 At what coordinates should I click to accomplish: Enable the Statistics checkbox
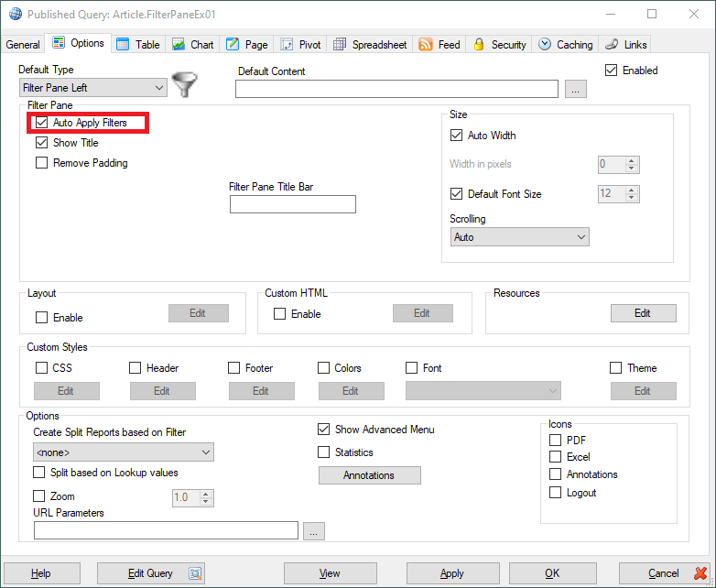pyautogui.click(x=323, y=452)
